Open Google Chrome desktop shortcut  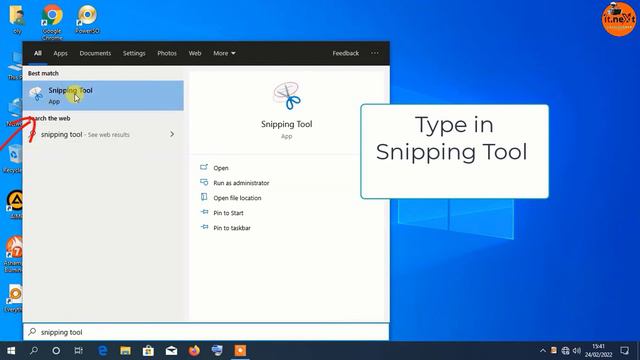(52, 22)
